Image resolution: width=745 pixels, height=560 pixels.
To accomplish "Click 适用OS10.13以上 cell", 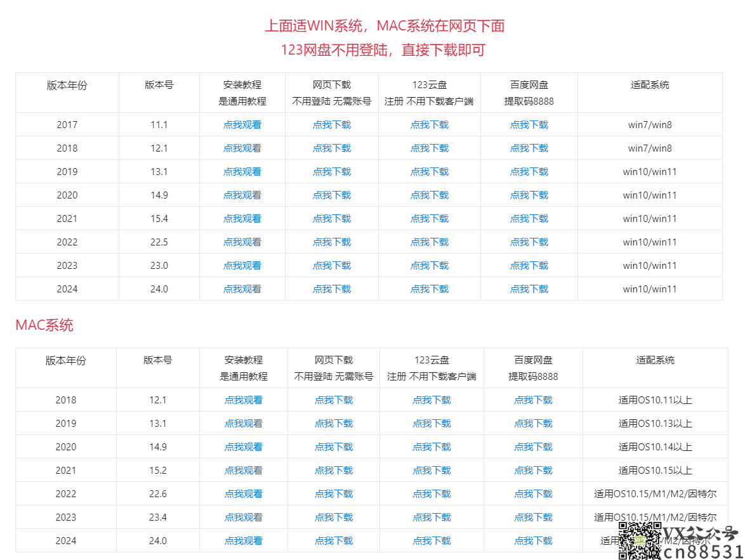I will 655,424.
